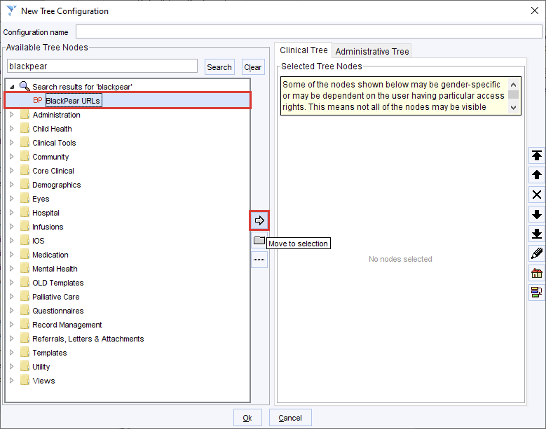Select the OLD Templates tree item
The width and height of the screenshot is (546, 429).
pyautogui.click(x=58, y=283)
